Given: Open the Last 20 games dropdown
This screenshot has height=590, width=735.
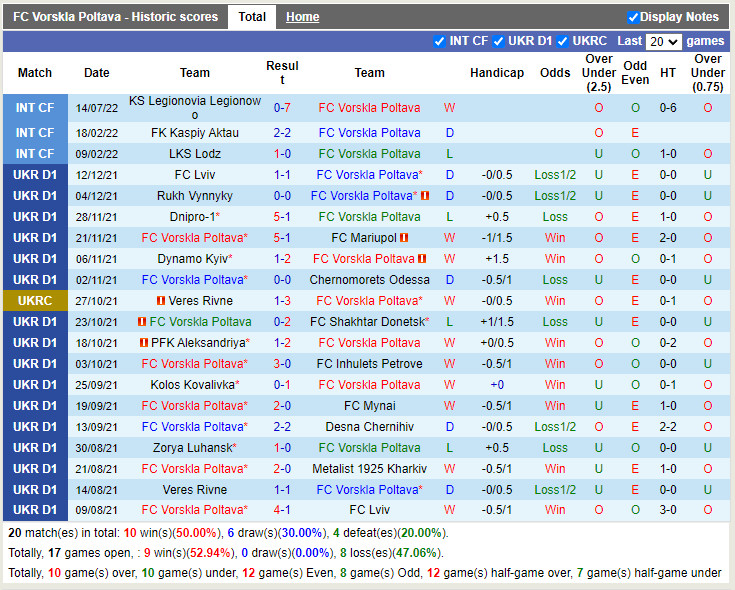Looking at the screenshot, I should point(663,42).
